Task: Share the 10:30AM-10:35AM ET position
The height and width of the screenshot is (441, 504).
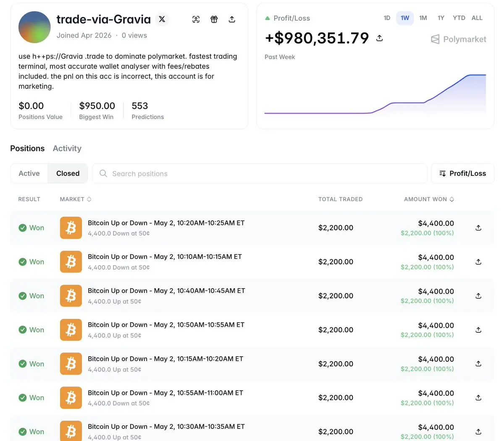Action: [478, 432]
